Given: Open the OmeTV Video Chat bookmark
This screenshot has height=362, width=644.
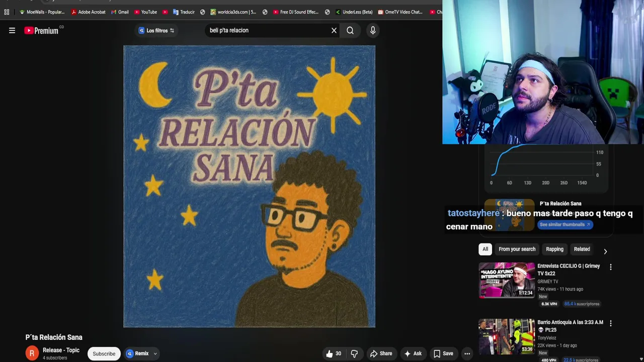Looking at the screenshot, I should coord(400,12).
